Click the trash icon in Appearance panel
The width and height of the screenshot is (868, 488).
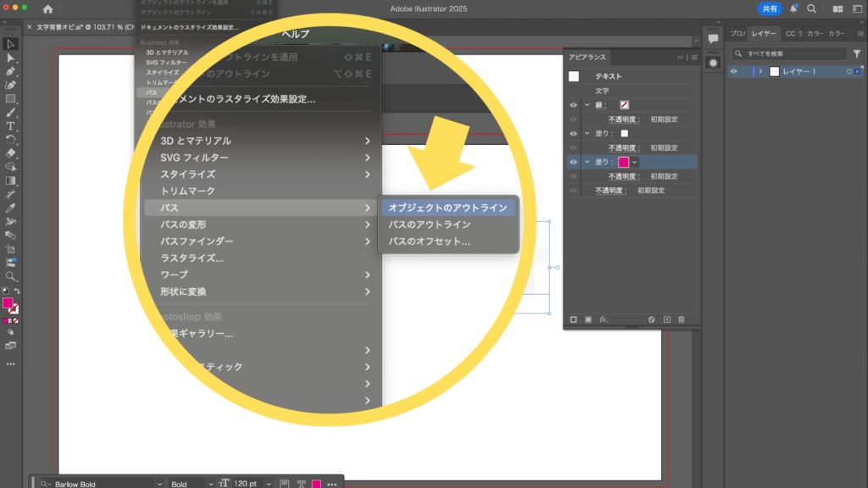pyautogui.click(x=681, y=319)
